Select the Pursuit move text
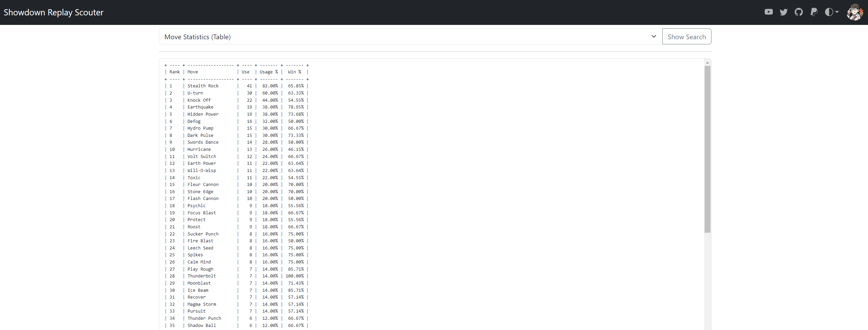Viewport: 868px width, 330px height. [x=196, y=311]
